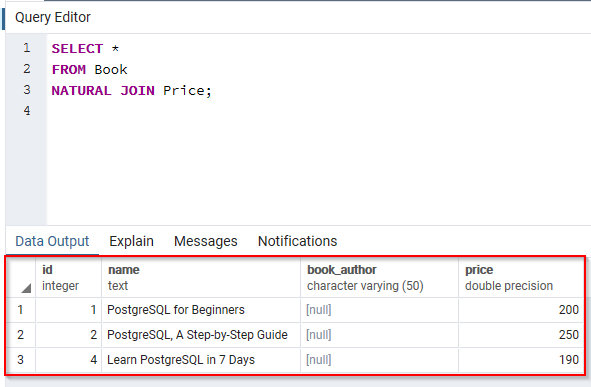This screenshot has width=591, height=387.
Task: Click the [null] author cell for Learn PostgreSQL in 7 Days
Action: 379,360
